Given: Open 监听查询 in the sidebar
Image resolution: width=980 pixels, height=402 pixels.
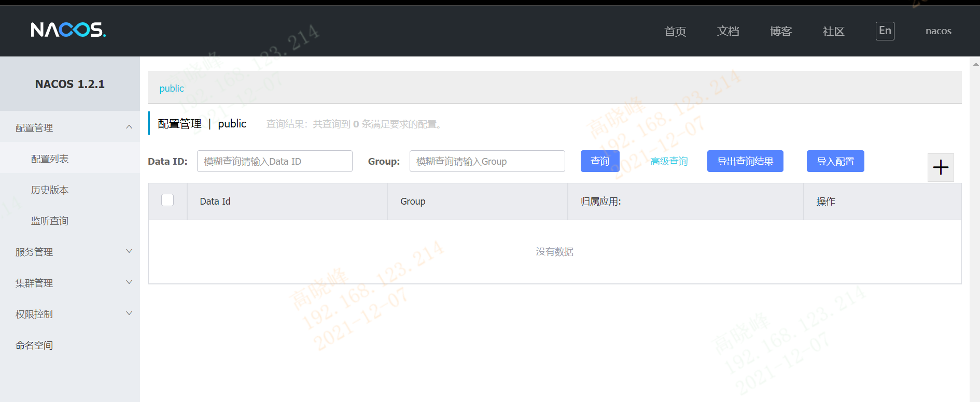Looking at the screenshot, I should pyautogui.click(x=70, y=221).
